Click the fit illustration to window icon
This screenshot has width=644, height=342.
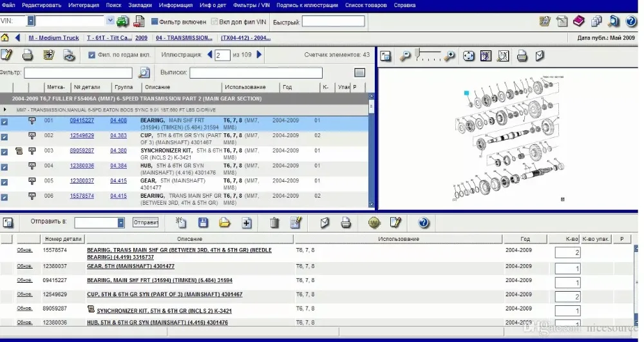point(486,56)
